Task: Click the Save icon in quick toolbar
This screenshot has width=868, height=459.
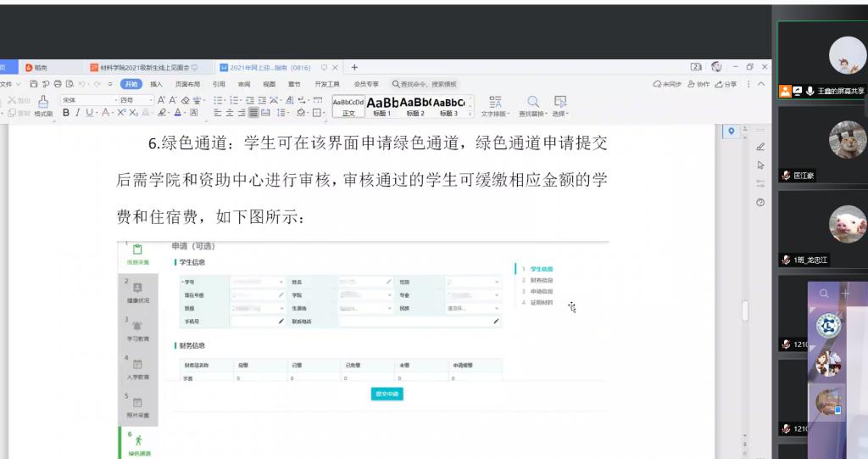Action: pos(34,84)
